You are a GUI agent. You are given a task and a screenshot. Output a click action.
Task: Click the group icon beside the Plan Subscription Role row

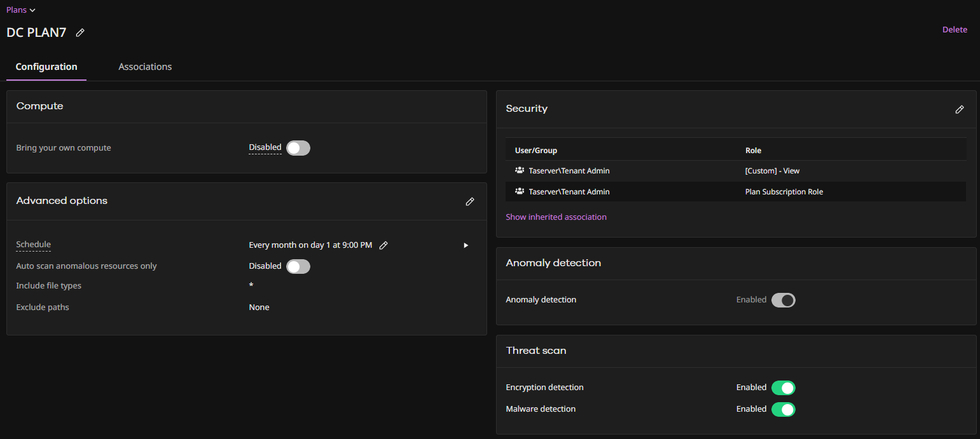[520, 191]
